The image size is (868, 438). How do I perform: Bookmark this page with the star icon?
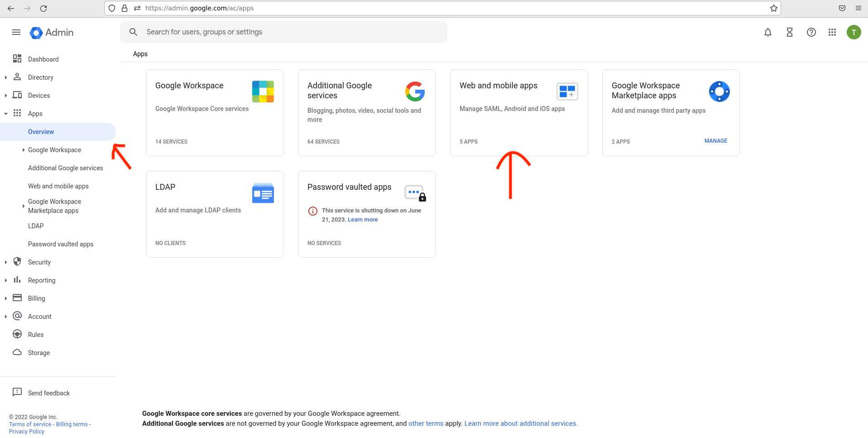pyautogui.click(x=774, y=8)
